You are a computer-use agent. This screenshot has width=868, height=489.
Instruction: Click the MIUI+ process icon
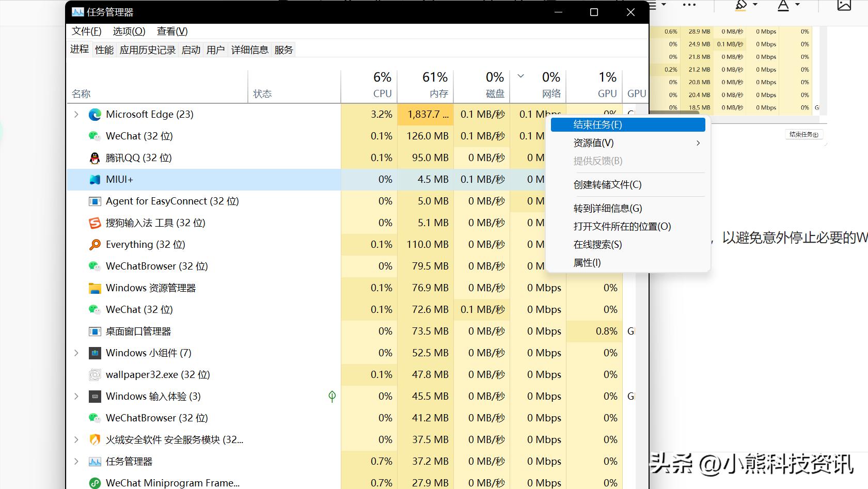pyautogui.click(x=94, y=179)
